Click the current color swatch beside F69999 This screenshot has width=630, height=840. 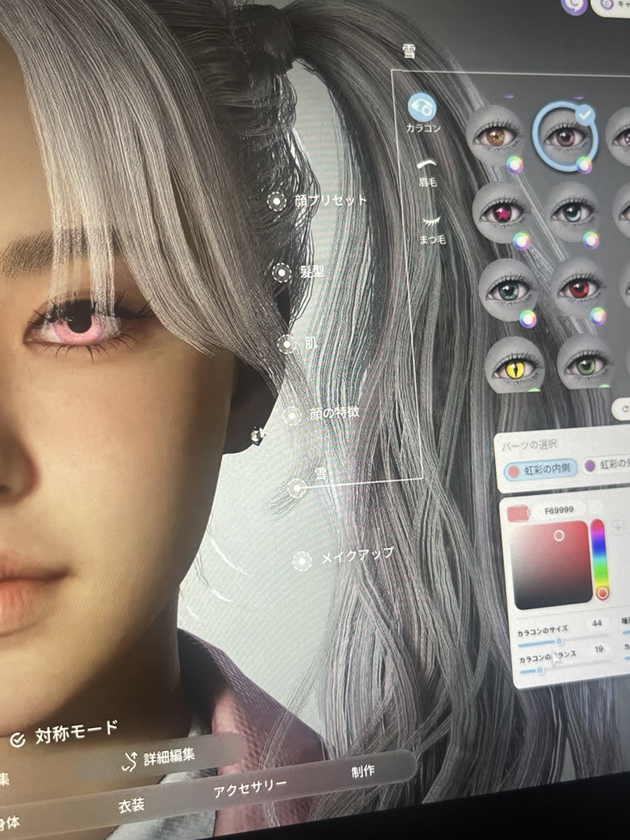[518, 513]
